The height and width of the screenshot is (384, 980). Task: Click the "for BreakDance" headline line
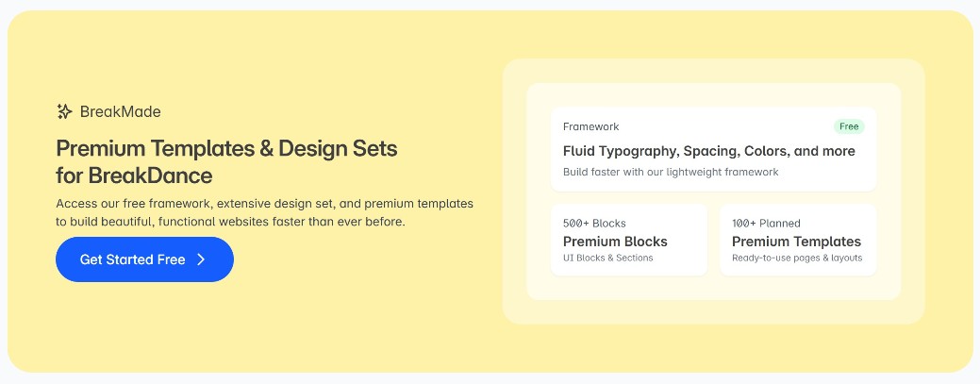point(134,175)
